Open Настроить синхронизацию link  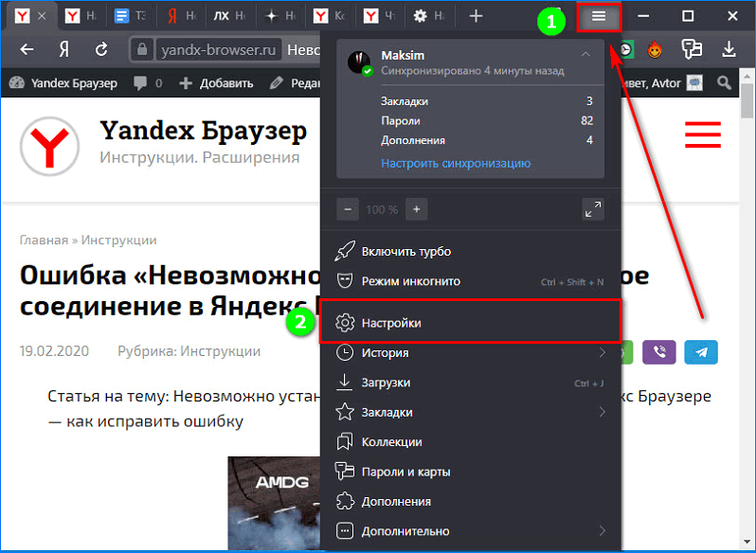(x=456, y=163)
